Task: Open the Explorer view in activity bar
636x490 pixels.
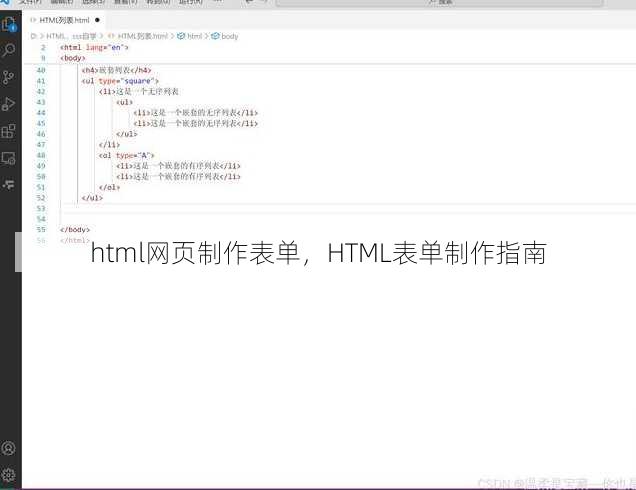Action: click(9, 24)
